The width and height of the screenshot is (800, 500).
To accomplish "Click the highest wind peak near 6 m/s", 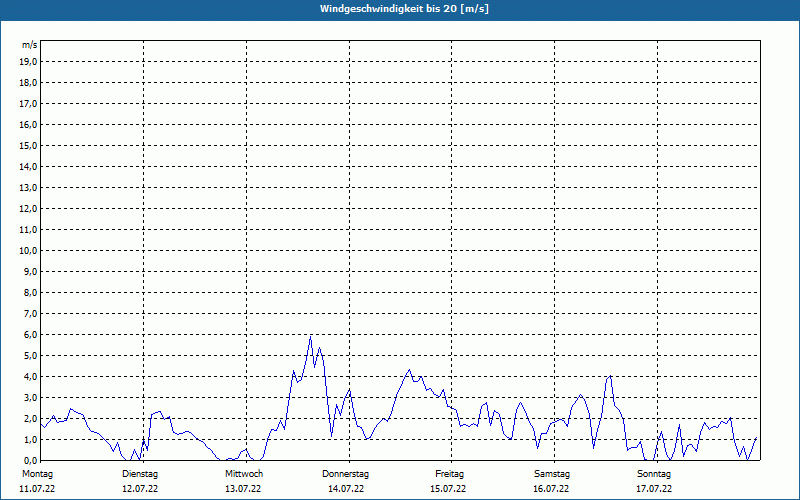I will [x=310, y=337].
